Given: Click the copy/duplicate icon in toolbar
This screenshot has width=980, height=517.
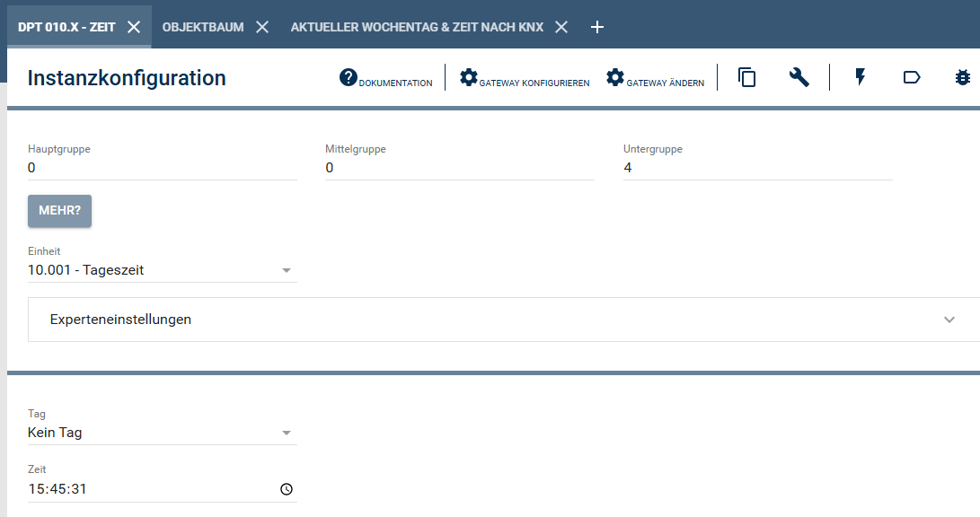Looking at the screenshot, I should coord(746,78).
